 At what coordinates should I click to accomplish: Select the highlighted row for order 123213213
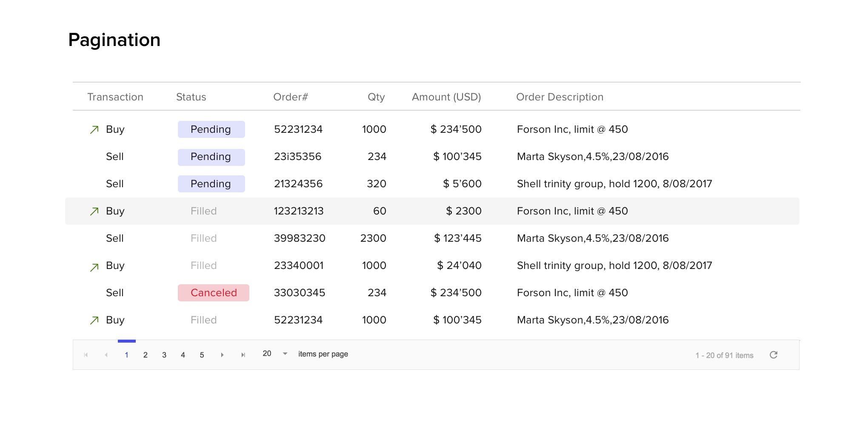tap(425, 211)
